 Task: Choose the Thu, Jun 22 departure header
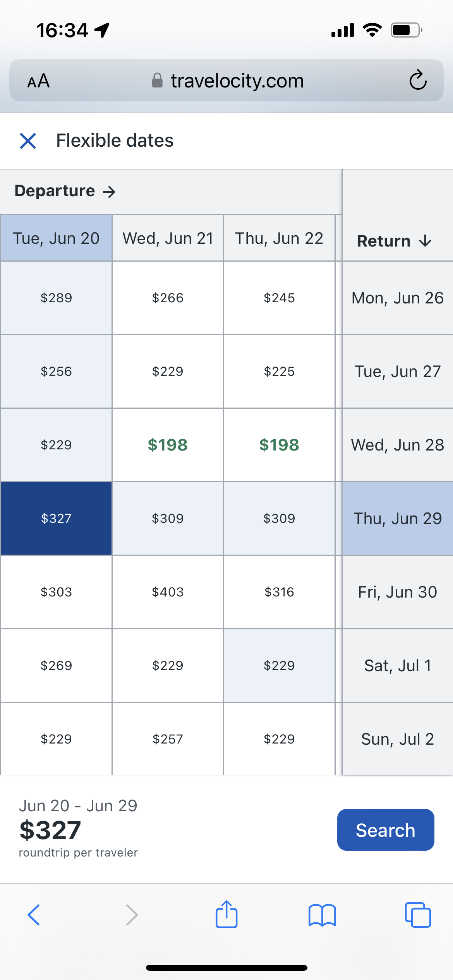(279, 238)
